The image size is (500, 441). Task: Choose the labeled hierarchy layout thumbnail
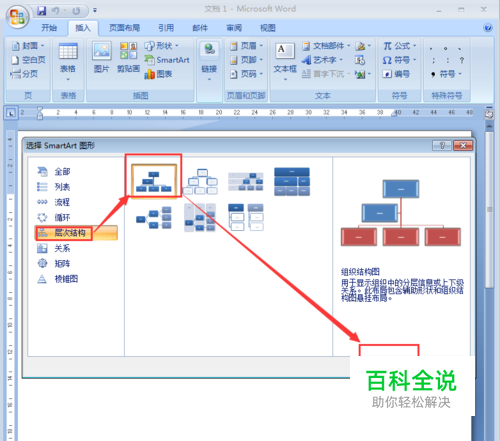pyautogui.click(x=246, y=182)
